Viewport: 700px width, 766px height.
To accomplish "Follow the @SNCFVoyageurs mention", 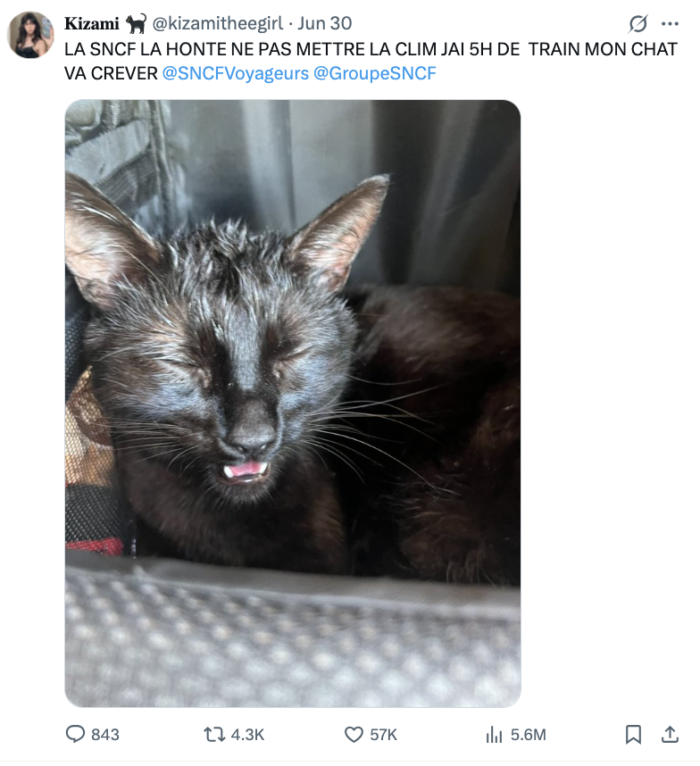I will (x=236, y=73).
